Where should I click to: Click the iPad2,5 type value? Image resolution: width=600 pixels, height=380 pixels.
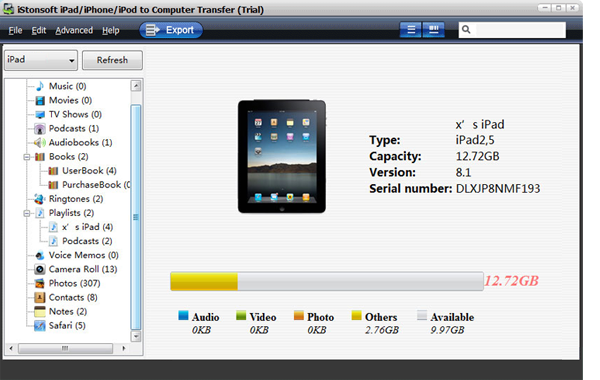tap(475, 140)
